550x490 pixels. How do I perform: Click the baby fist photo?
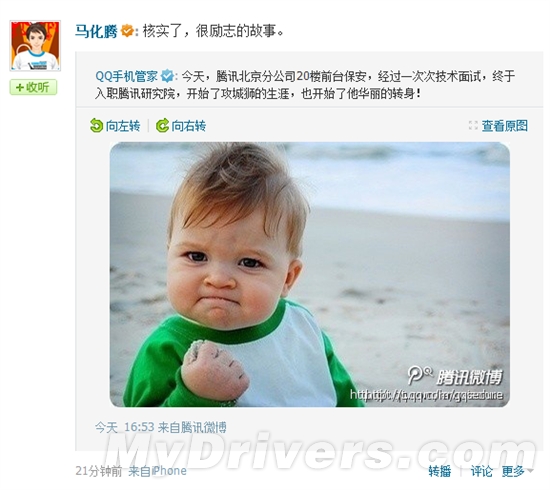point(310,274)
